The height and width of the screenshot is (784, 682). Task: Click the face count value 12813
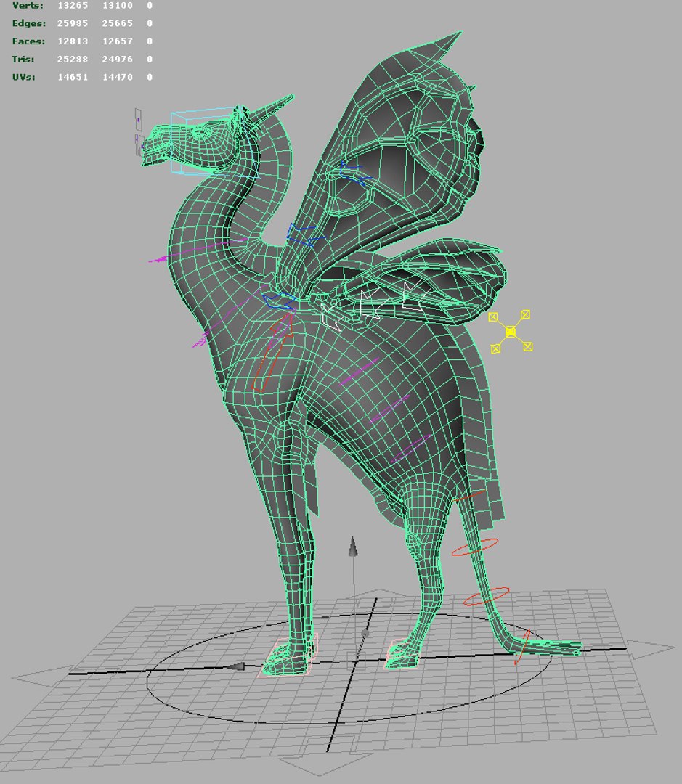73,41
